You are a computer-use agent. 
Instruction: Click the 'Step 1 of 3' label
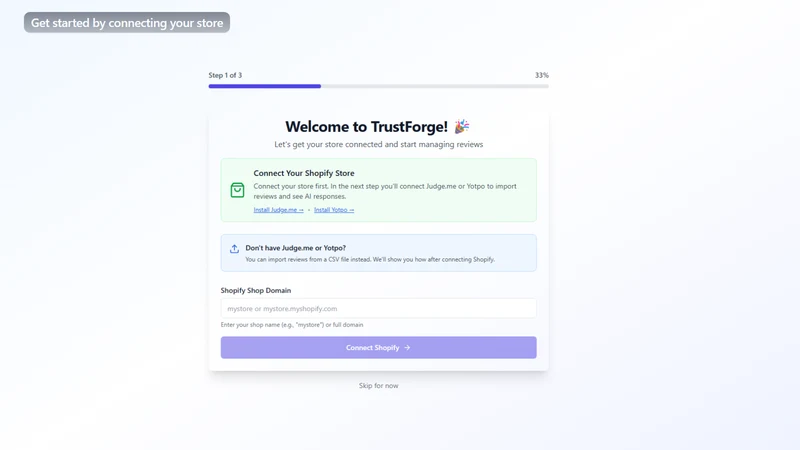coord(225,75)
